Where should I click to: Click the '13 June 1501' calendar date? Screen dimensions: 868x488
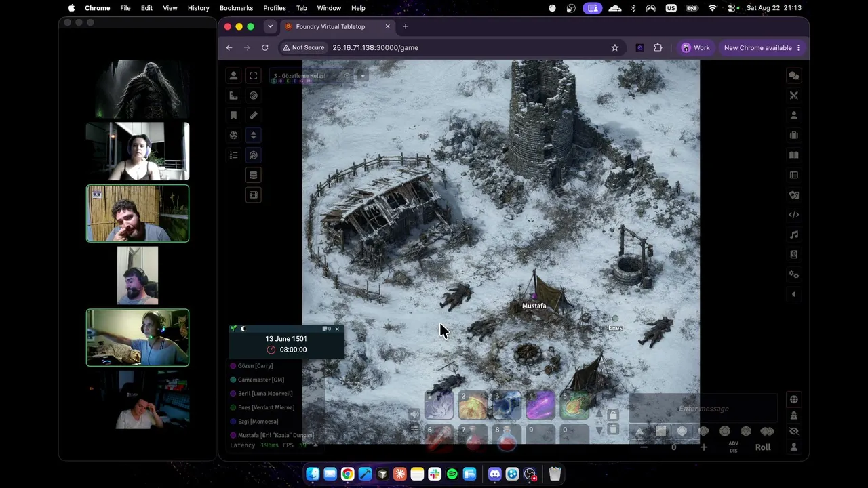pyautogui.click(x=286, y=338)
